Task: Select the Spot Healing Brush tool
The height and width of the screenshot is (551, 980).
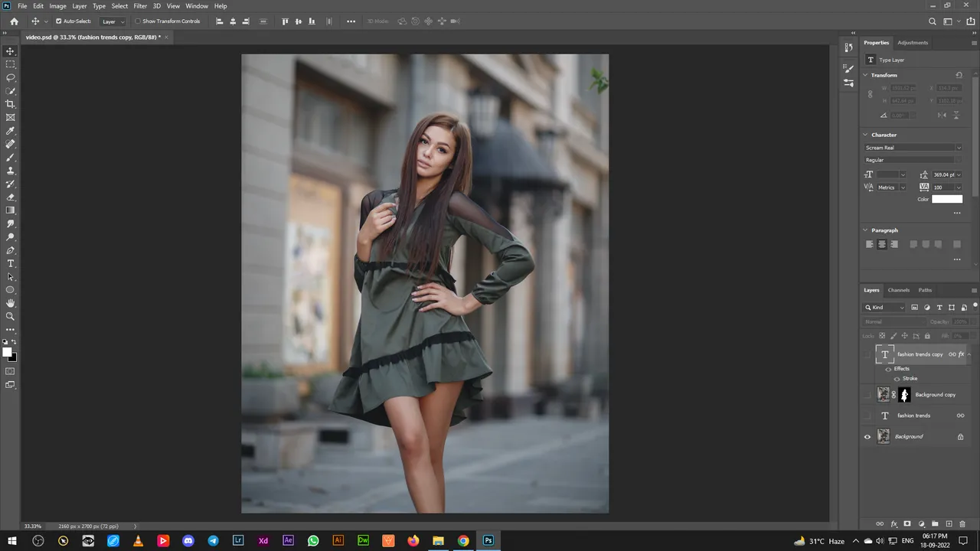Action: pos(10,144)
